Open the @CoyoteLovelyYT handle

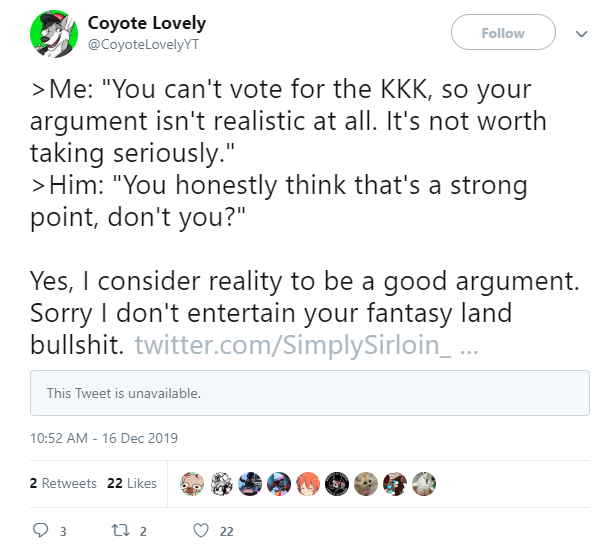[x=143, y=44]
